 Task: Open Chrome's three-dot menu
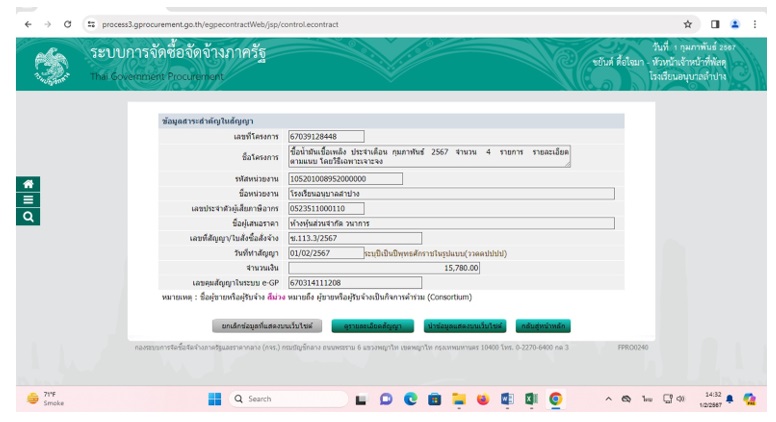click(x=755, y=24)
